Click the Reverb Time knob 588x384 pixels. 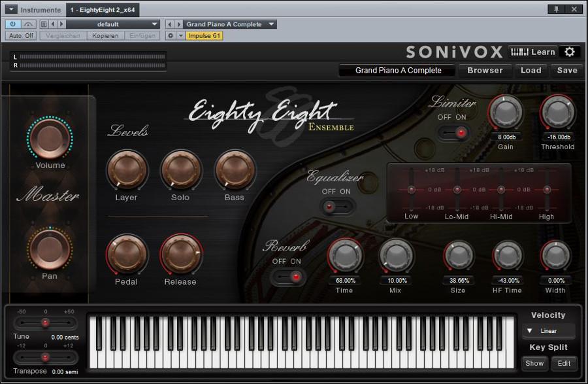click(x=345, y=256)
